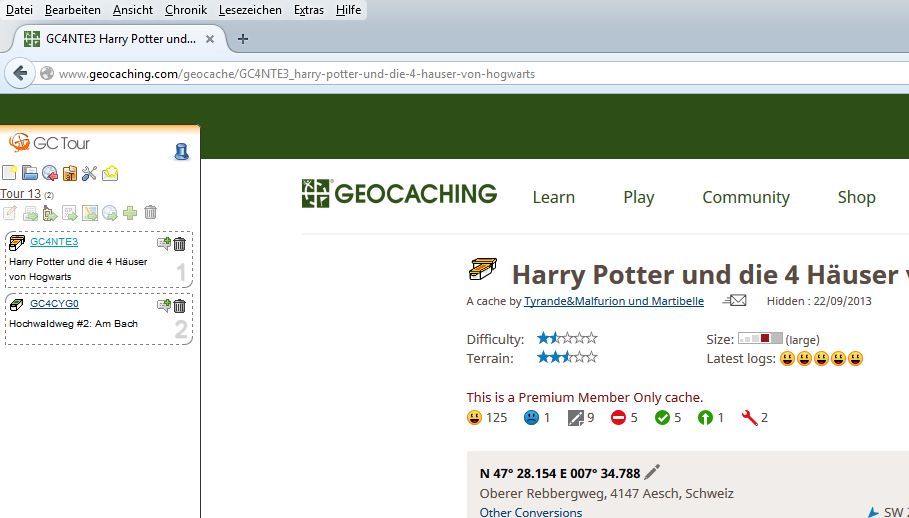Click the Tour 13 title link
The width and height of the screenshot is (909, 518).
20,194
